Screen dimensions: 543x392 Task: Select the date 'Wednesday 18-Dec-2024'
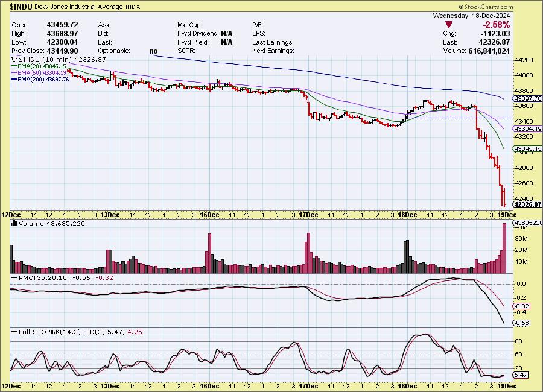471,16
